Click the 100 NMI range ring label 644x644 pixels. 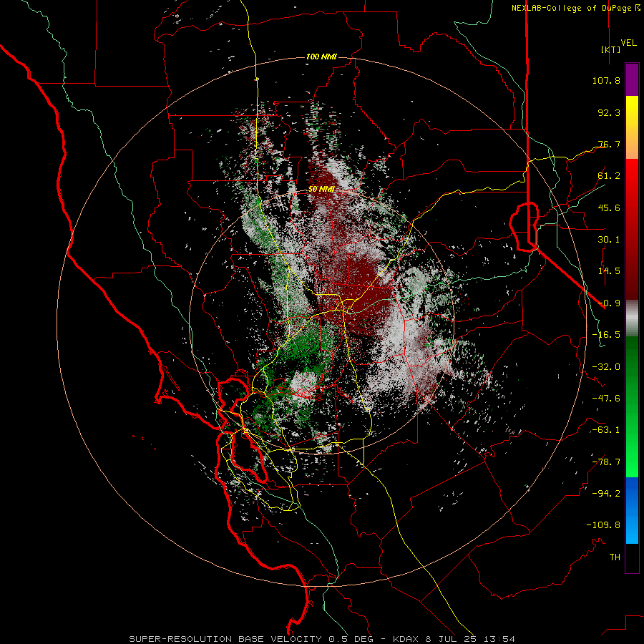[321, 57]
